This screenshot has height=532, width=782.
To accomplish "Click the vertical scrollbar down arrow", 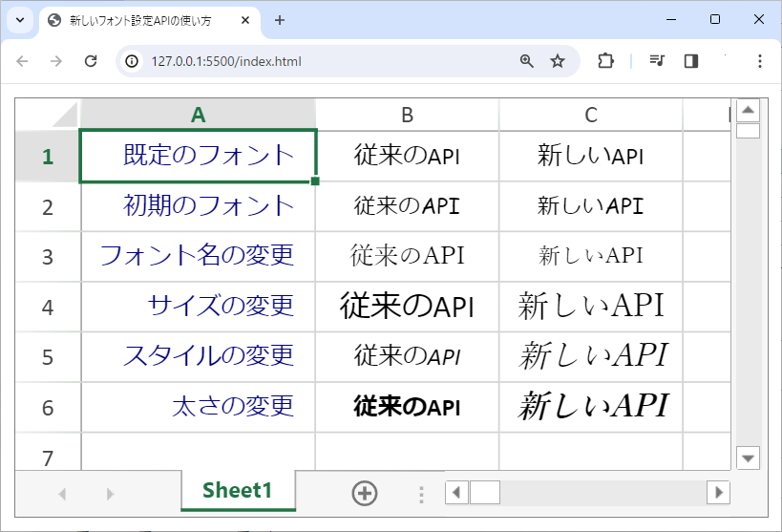I will 748,458.
